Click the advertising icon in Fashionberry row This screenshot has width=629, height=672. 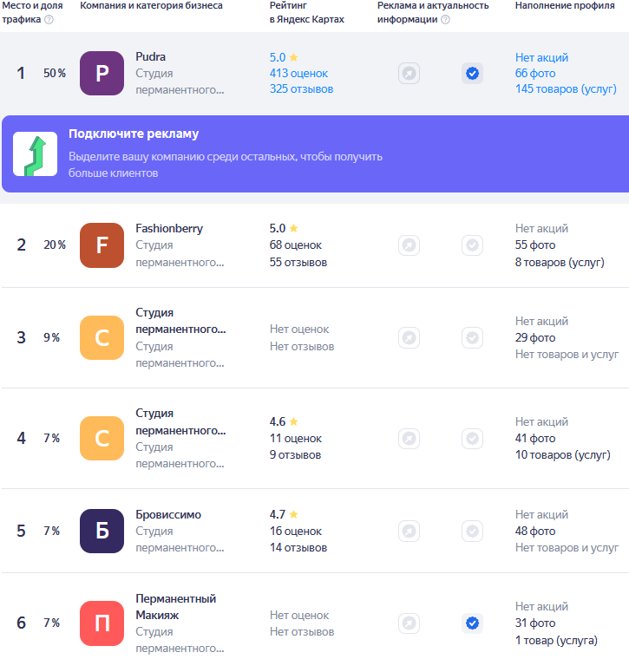point(409,245)
